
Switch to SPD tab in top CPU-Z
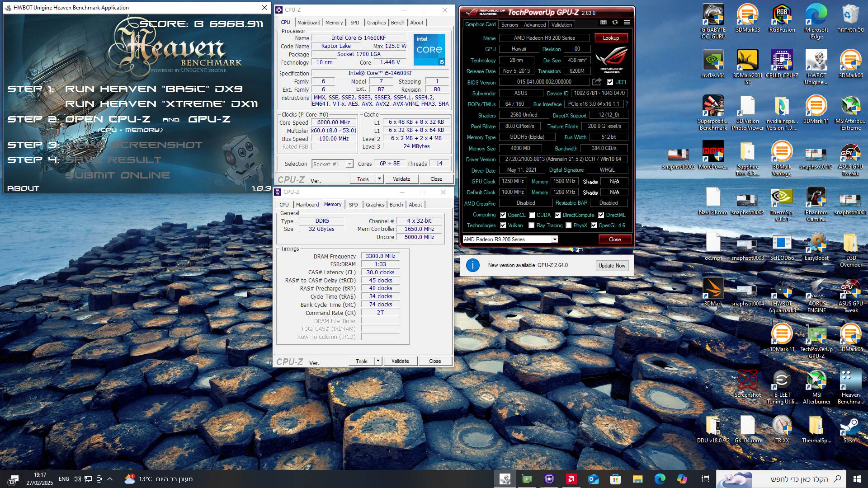355,23
